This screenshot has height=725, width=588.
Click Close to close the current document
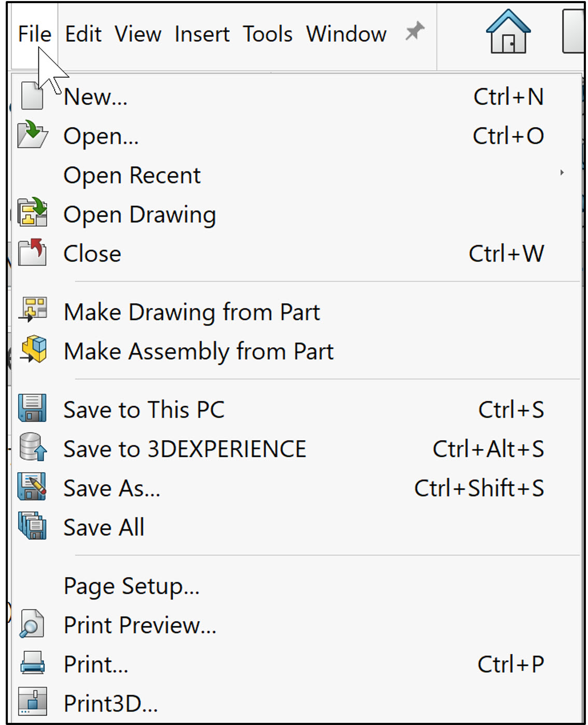pos(91,253)
